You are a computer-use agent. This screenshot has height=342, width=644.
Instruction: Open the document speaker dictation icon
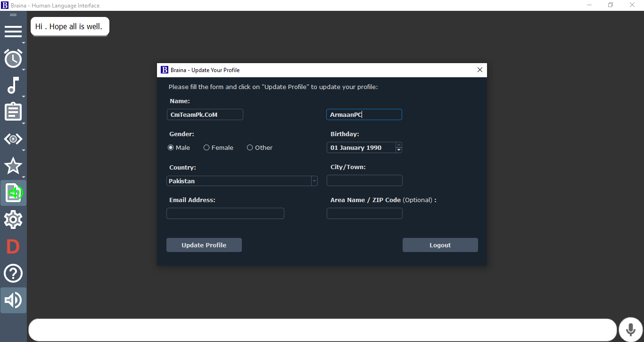click(13, 193)
